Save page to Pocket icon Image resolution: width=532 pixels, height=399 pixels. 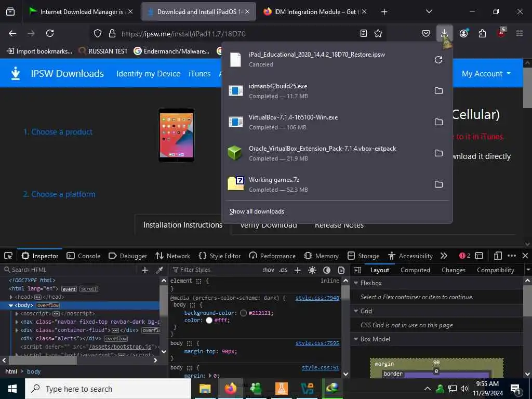tap(426, 33)
